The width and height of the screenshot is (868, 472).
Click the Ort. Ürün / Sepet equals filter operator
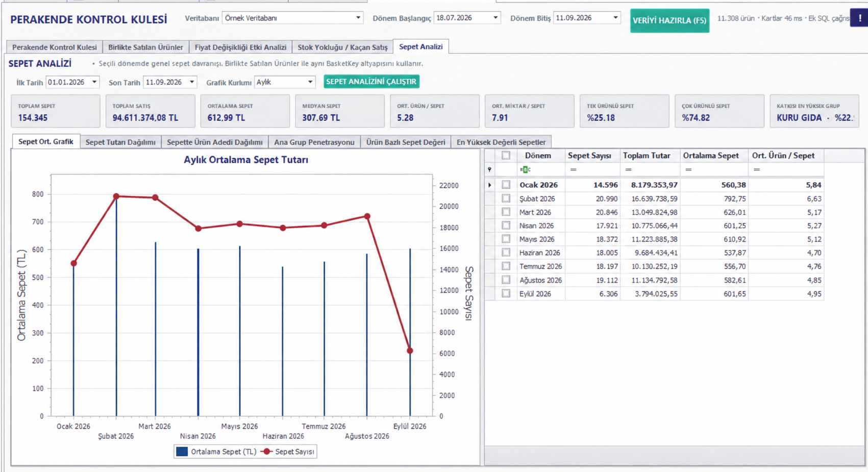(x=757, y=169)
